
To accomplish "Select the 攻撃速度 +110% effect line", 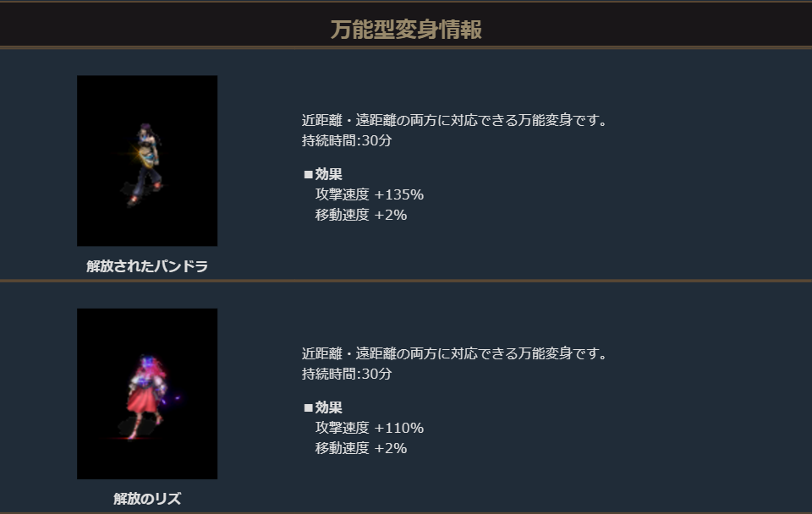I will (369, 428).
